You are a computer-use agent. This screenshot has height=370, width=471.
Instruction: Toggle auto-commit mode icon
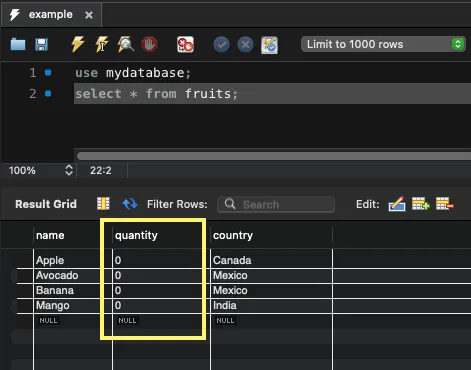coord(270,45)
